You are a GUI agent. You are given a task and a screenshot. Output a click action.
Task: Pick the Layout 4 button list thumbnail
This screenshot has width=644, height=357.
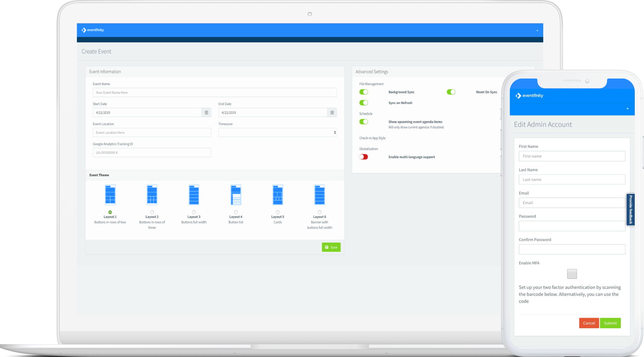click(236, 194)
